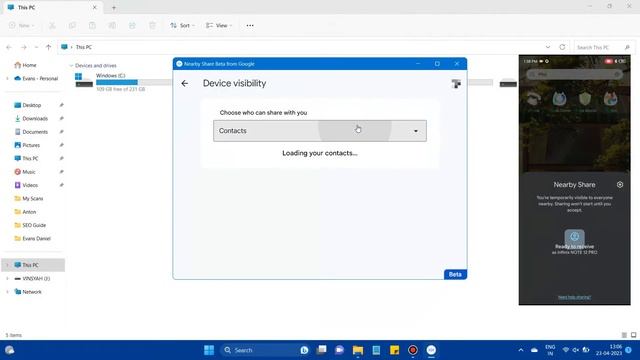Click the Delete trash icon in Explorer
Screen dimensions: 640x360
tap(152, 25)
